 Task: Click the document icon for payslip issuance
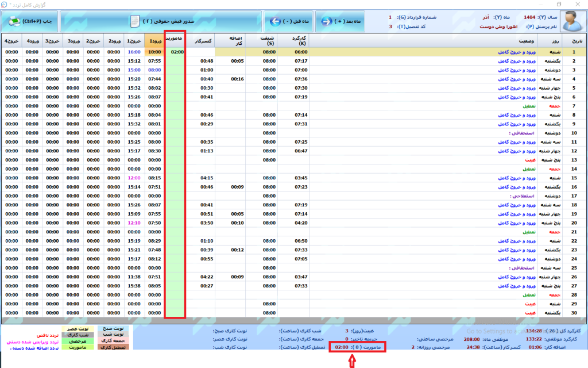coord(134,21)
